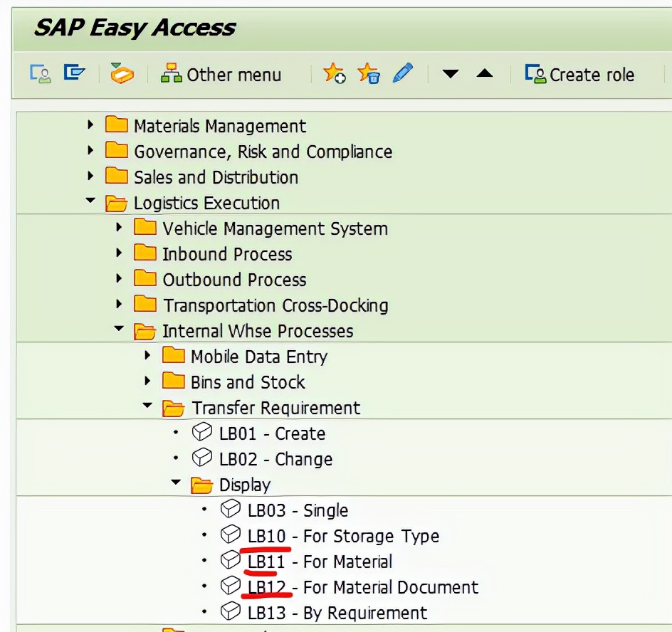Click Inbound Process folder icon
The height and width of the screenshot is (632, 672).
click(x=145, y=253)
